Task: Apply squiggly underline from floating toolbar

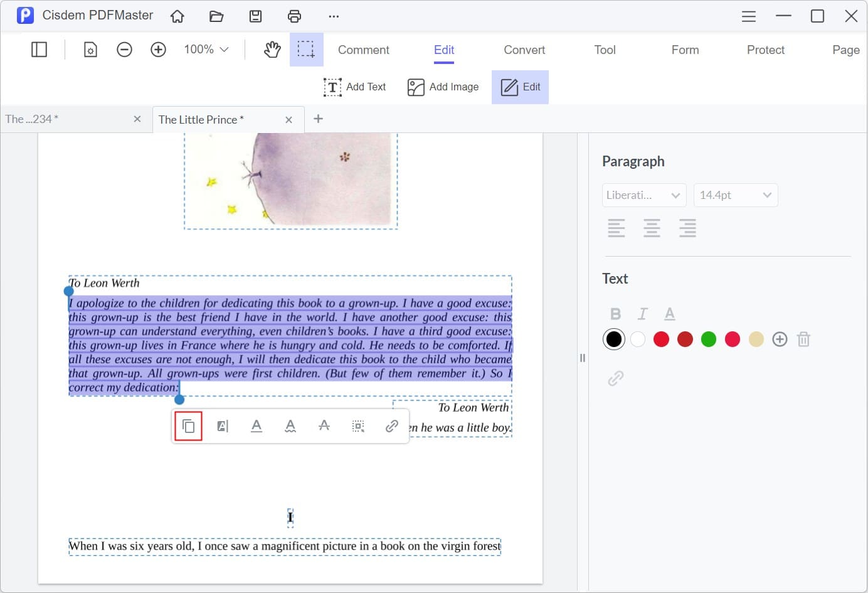Action: point(290,426)
